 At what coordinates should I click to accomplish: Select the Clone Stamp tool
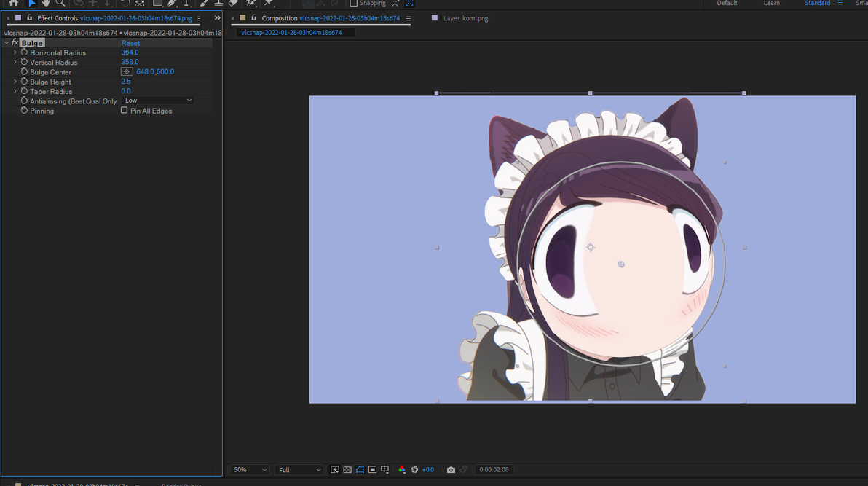(218, 3)
